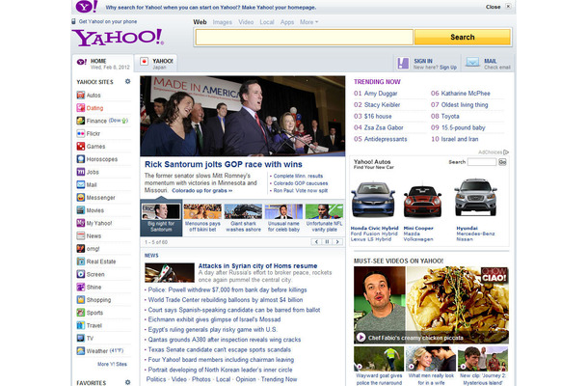Go to previous story carousel page
588x386 pixels.
click(x=316, y=242)
